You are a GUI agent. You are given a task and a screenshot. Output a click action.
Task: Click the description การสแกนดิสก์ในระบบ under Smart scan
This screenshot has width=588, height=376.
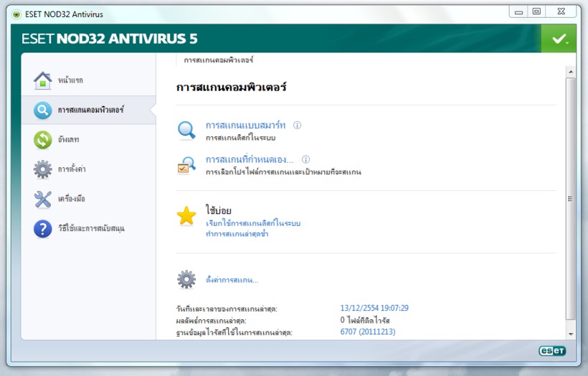point(240,138)
